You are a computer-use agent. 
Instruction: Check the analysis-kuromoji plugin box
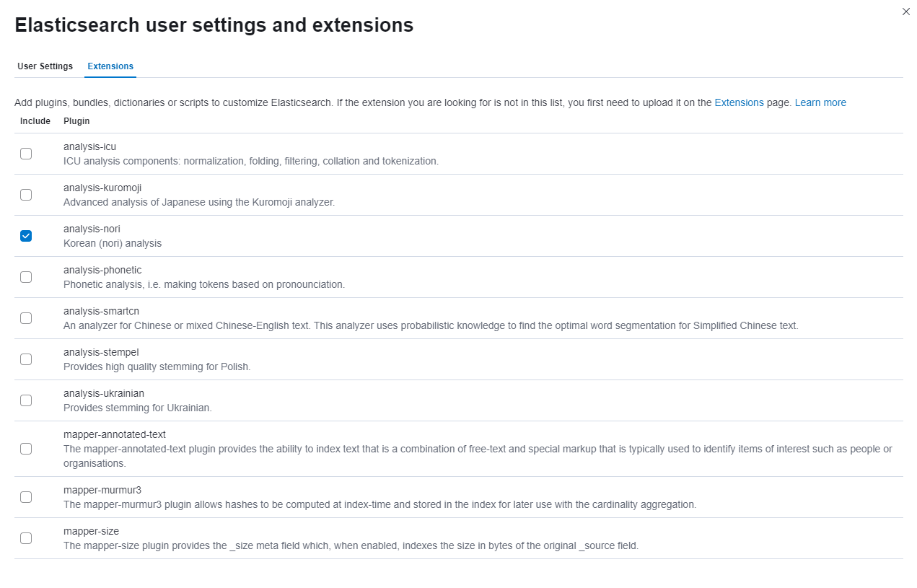[x=26, y=195]
